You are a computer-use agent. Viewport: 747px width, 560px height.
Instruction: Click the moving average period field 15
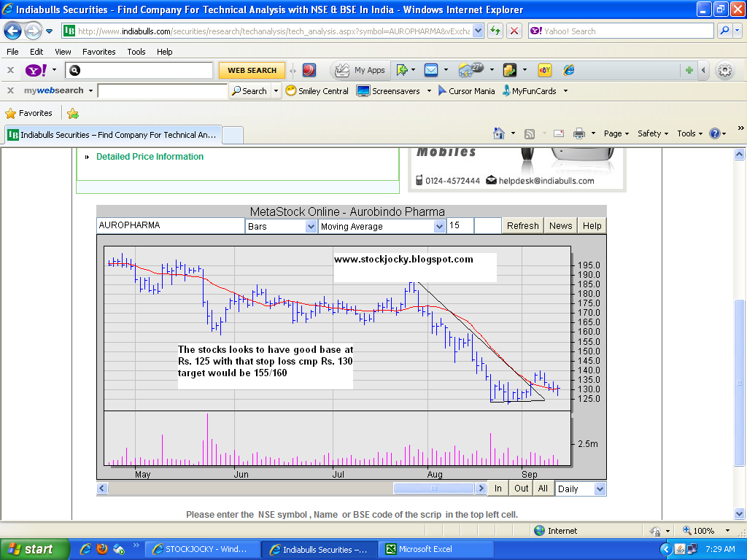point(460,225)
